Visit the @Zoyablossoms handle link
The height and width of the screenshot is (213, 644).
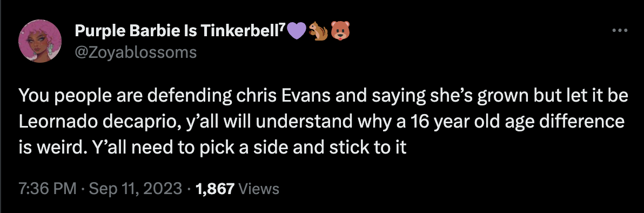136,52
